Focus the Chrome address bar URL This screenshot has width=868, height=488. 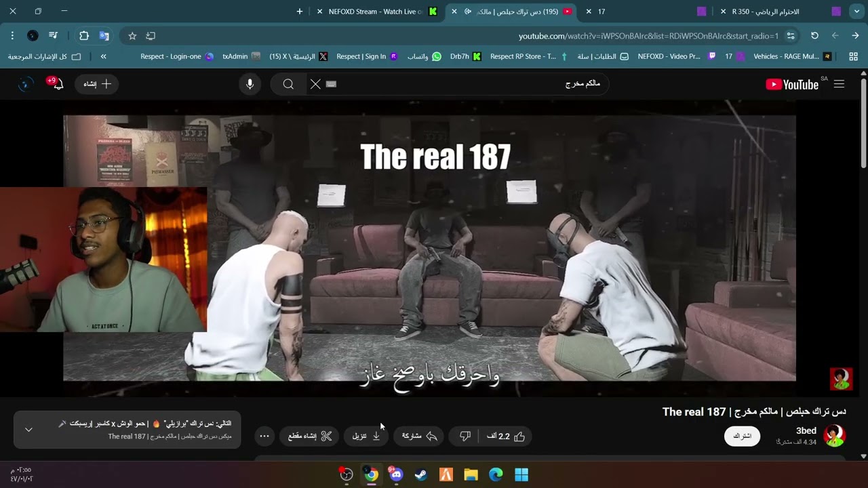pyautogui.click(x=648, y=36)
